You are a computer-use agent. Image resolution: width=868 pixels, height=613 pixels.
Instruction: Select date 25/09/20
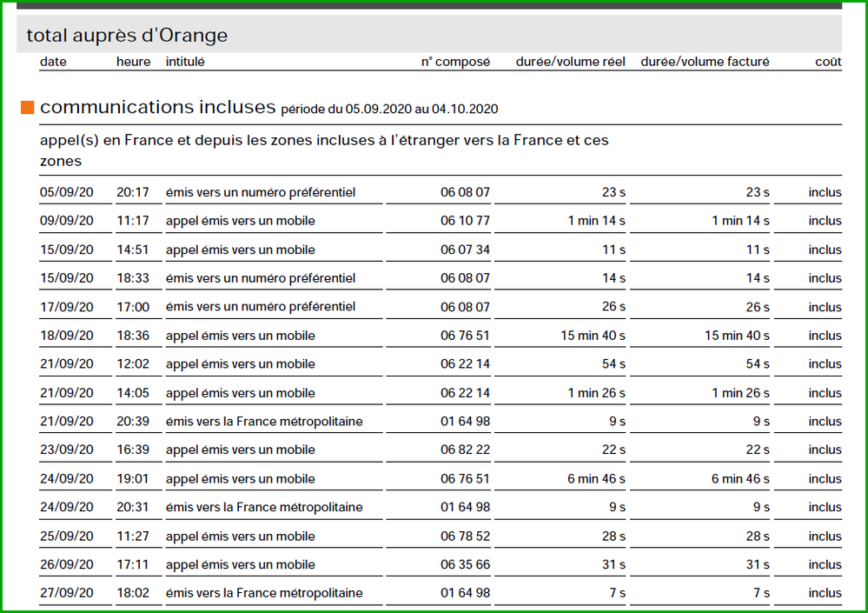tap(66, 536)
